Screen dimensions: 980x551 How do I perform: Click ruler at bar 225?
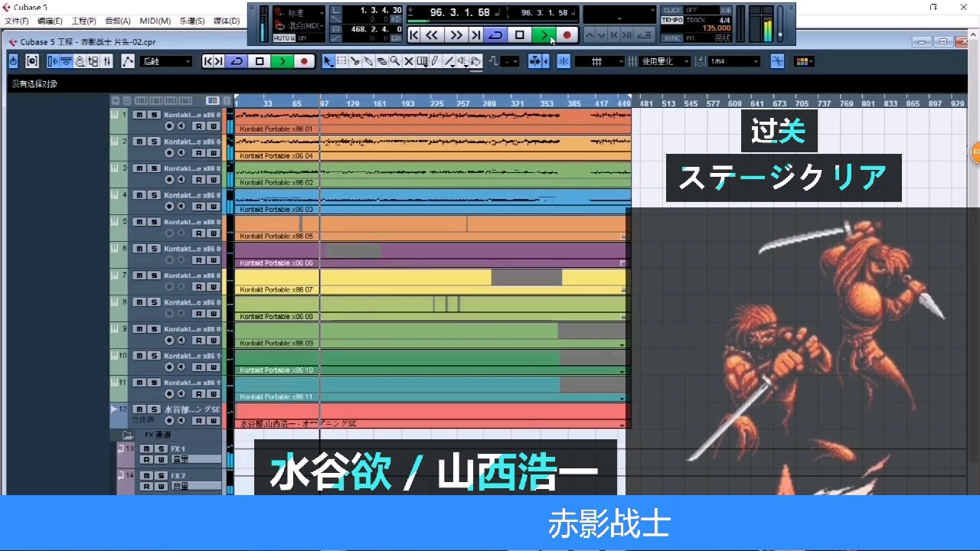(436, 103)
